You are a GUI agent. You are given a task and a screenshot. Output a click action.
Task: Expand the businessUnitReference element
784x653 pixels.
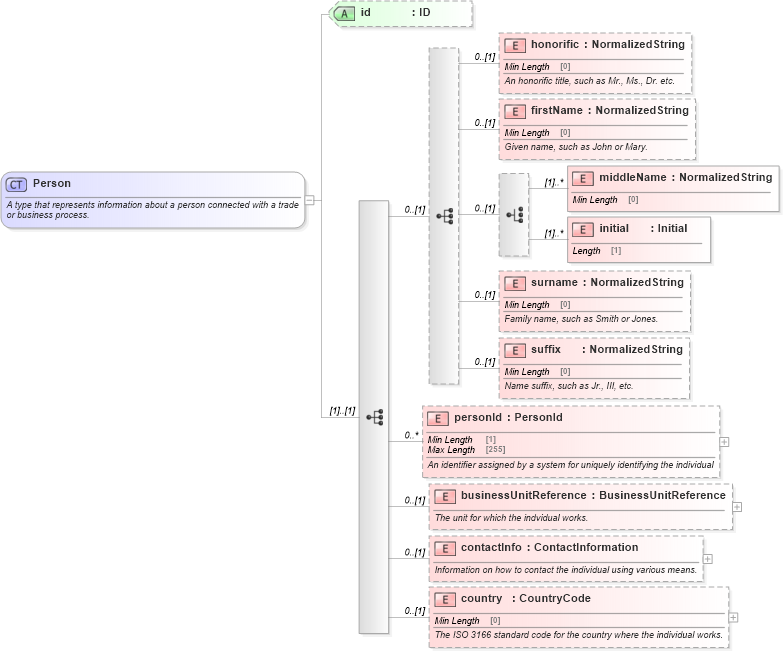pyautogui.click(x=737, y=507)
